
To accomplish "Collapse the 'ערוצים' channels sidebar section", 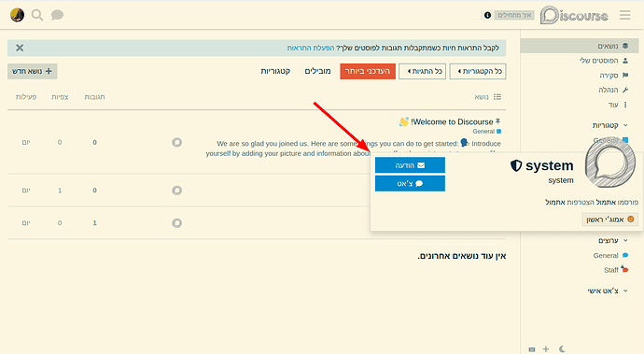I will [x=613, y=241].
